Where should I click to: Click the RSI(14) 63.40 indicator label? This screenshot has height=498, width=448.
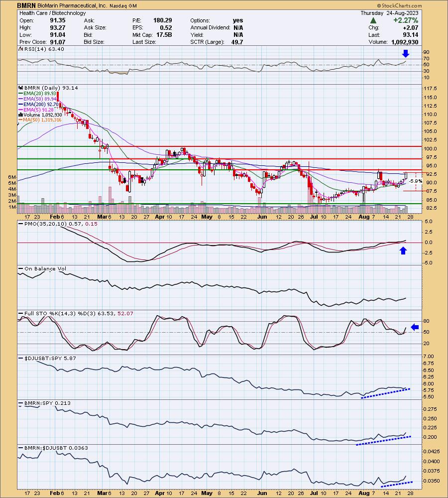tap(41, 49)
